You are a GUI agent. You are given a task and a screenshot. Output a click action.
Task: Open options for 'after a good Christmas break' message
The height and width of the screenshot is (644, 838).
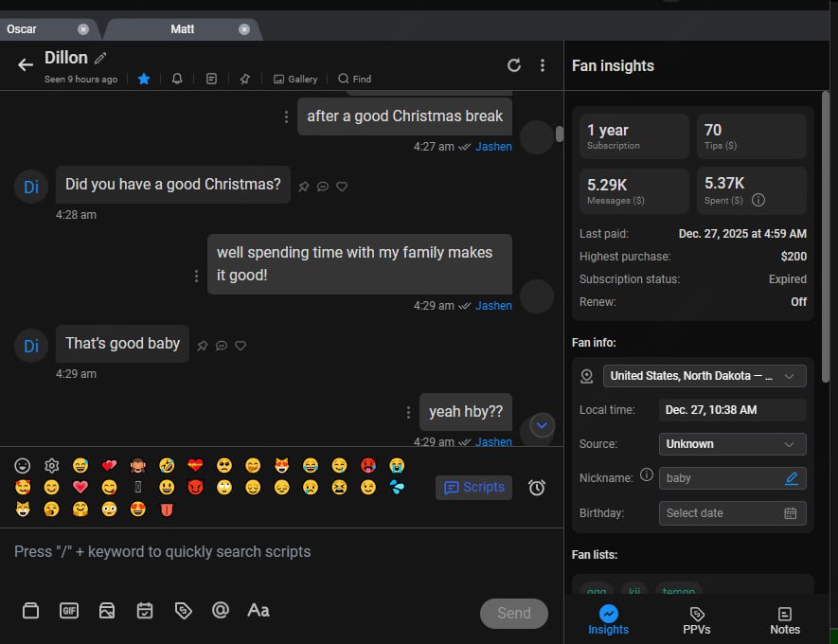[x=287, y=116]
